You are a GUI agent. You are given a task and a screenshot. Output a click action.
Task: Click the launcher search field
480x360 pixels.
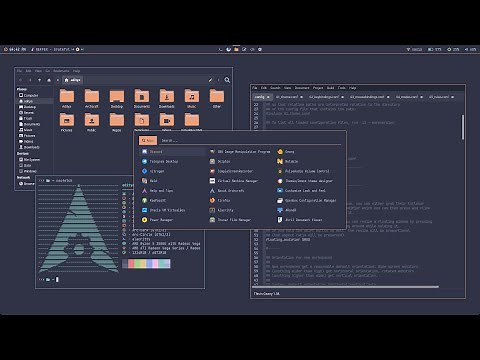coord(250,140)
